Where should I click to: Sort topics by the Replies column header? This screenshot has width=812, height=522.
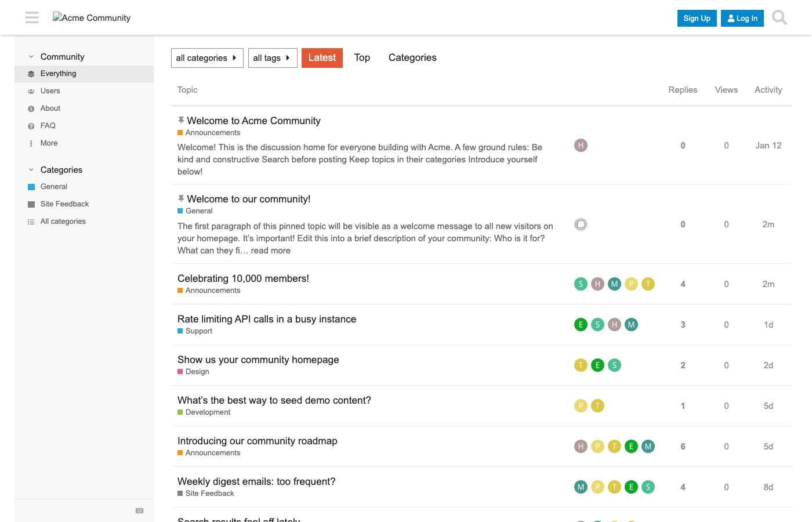pos(683,90)
